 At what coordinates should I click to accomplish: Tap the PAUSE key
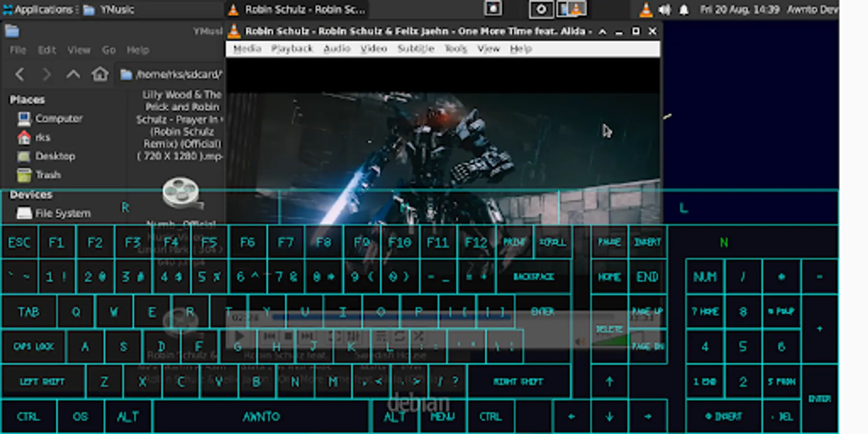[x=610, y=242]
